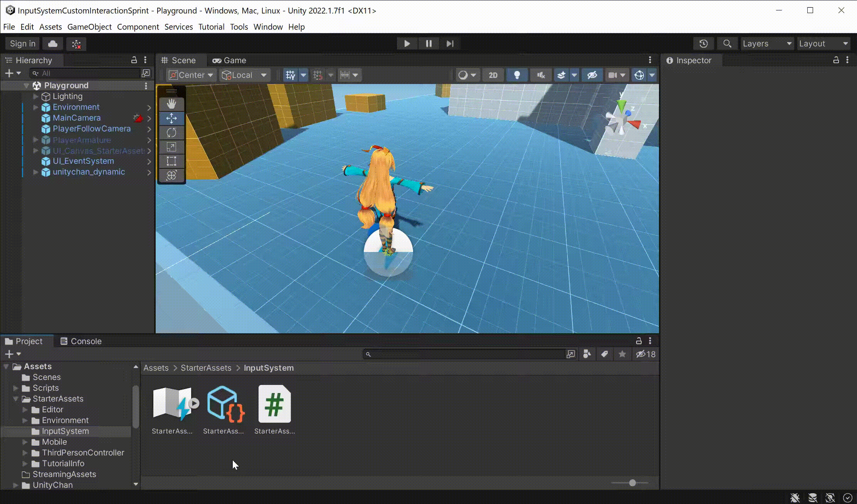The height and width of the screenshot is (504, 857).
Task: Toggle Gizmos visibility button
Action: [639, 75]
